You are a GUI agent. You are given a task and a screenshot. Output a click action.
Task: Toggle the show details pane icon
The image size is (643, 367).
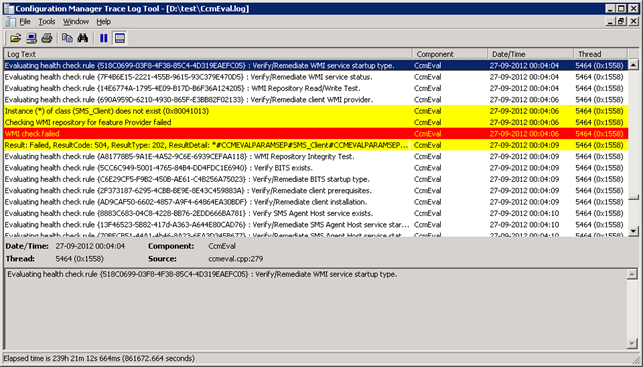120,38
